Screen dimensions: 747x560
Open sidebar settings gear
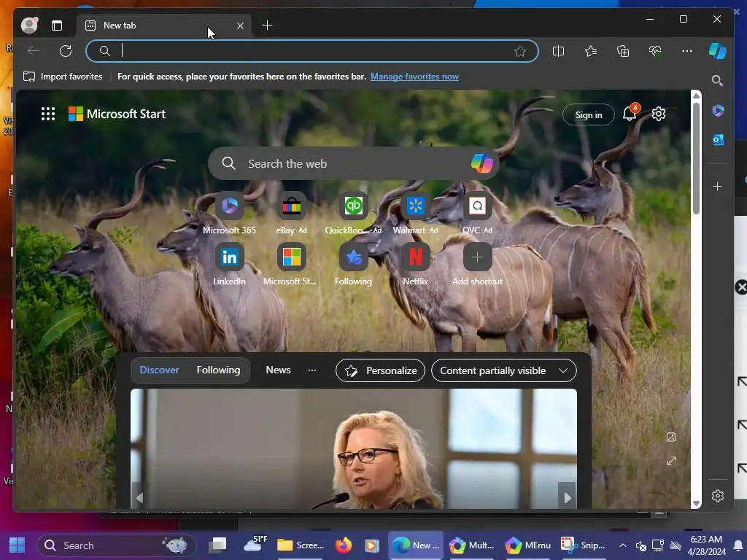click(x=718, y=496)
